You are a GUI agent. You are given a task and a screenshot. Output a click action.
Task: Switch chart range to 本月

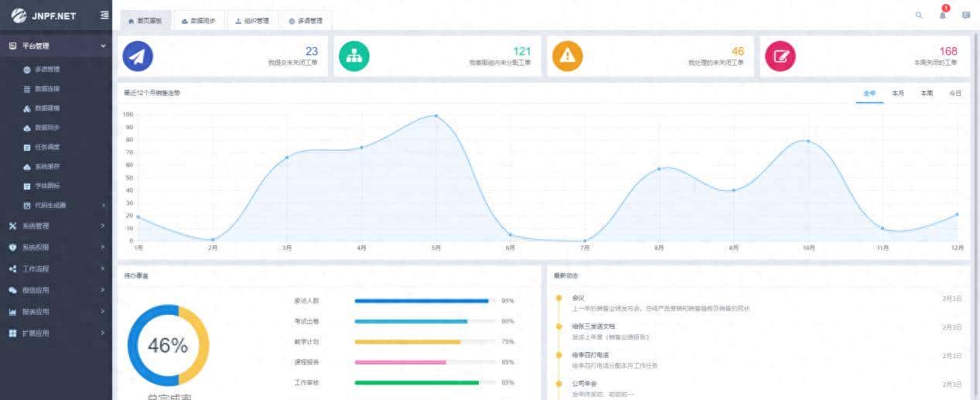pyautogui.click(x=898, y=94)
